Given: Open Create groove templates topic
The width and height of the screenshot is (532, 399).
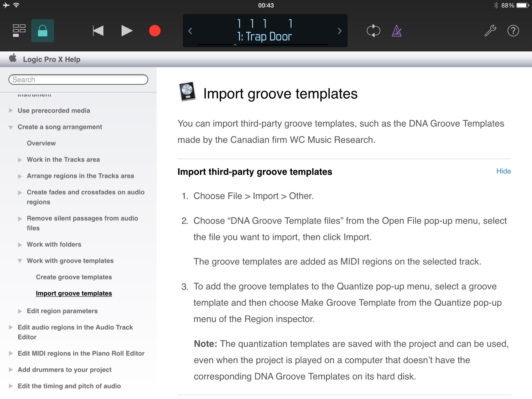Looking at the screenshot, I should pos(74,277).
